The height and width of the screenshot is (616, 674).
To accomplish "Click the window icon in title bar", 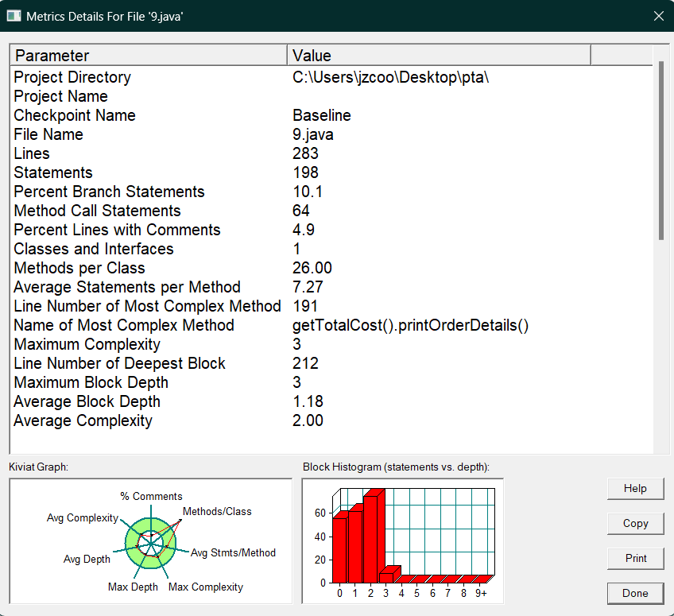I will click(14, 17).
